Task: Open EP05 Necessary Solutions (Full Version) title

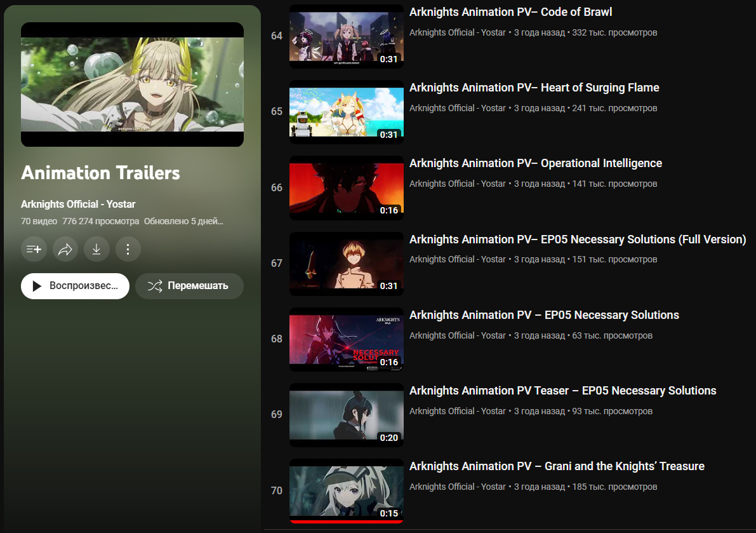Action: pyautogui.click(x=577, y=240)
